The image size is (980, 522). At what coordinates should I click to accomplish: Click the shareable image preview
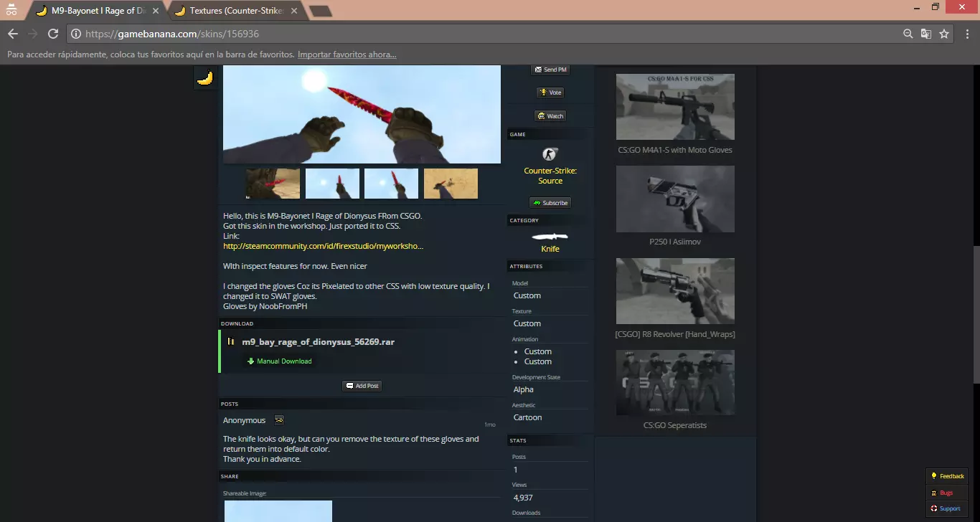coord(278,511)
